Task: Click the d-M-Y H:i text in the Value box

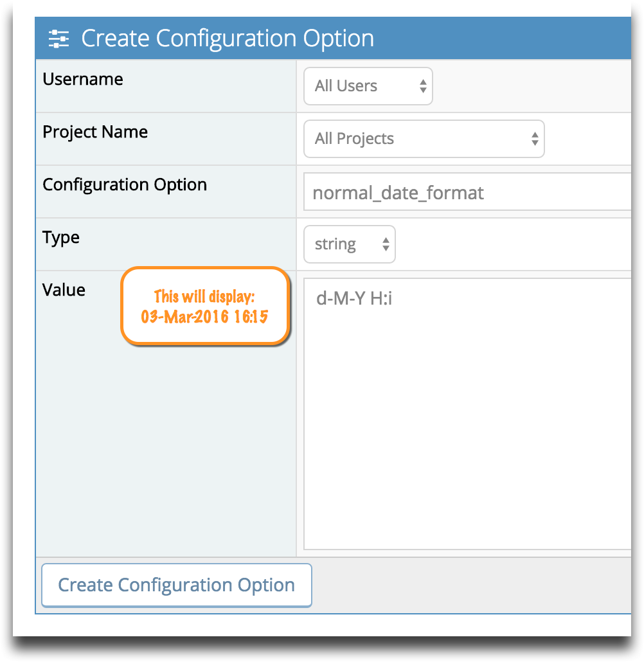Action: 354,298
